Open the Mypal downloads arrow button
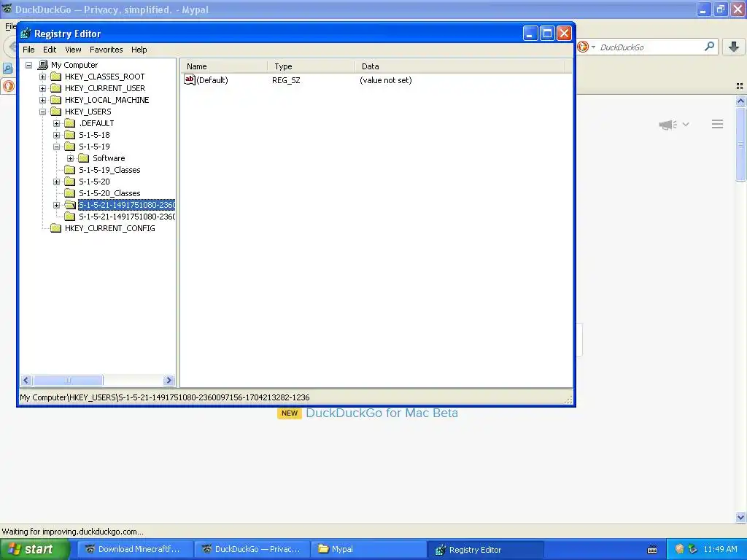747x560 pixels. 734,47
